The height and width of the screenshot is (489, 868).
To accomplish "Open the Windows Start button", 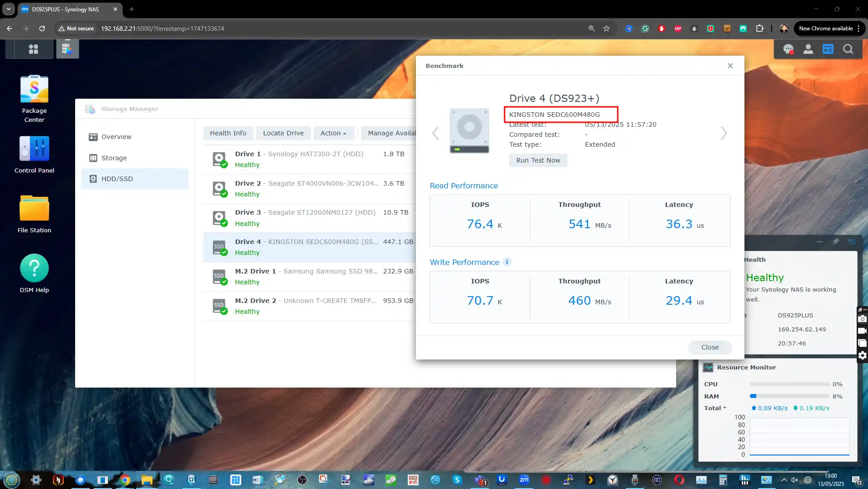I will point(12,480).
